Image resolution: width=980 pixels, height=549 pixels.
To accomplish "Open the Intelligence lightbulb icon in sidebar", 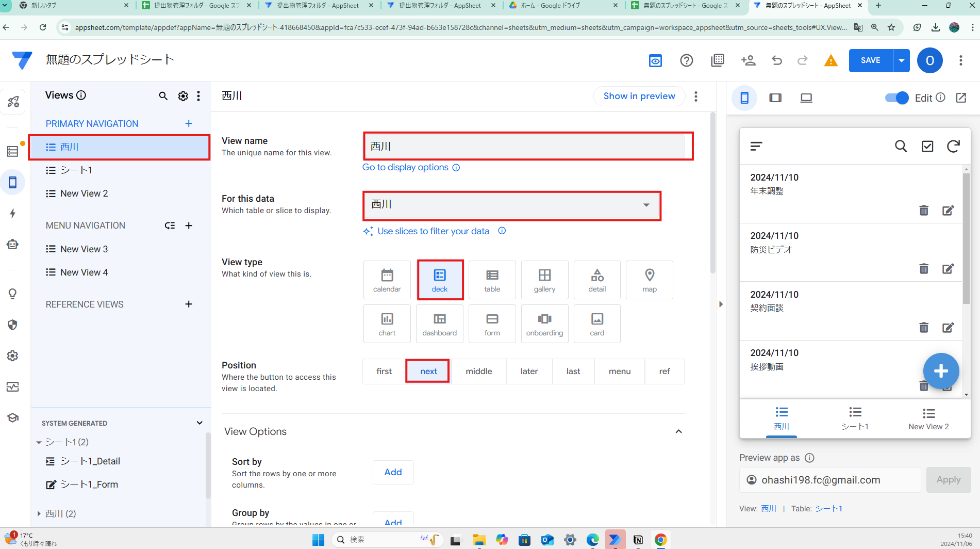I will [13, 294].
